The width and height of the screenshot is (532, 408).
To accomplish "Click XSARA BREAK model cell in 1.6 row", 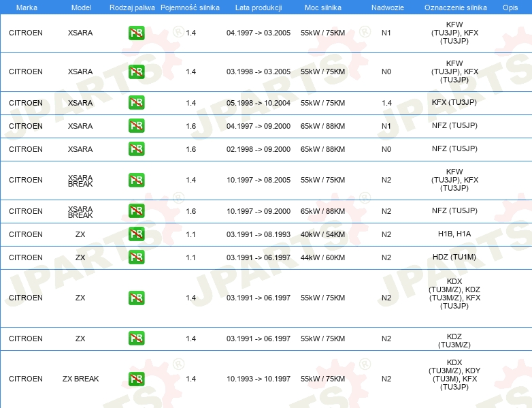I will coord(80,212).
